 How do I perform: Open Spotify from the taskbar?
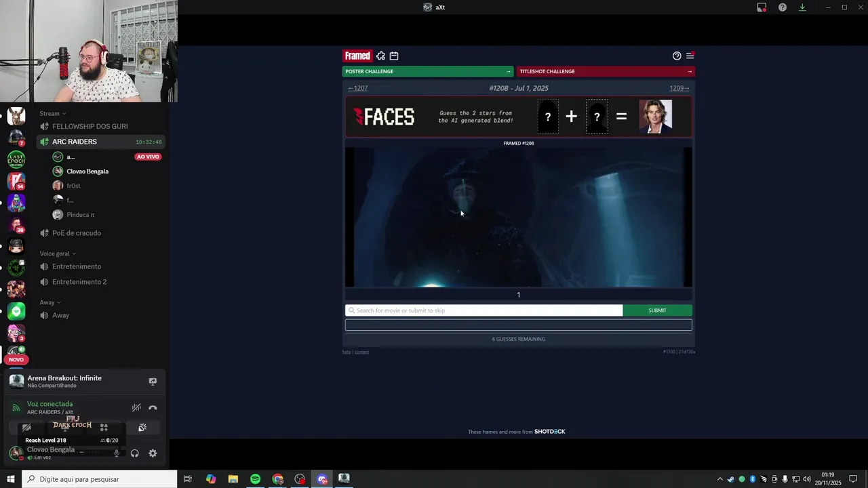(255, 479)
